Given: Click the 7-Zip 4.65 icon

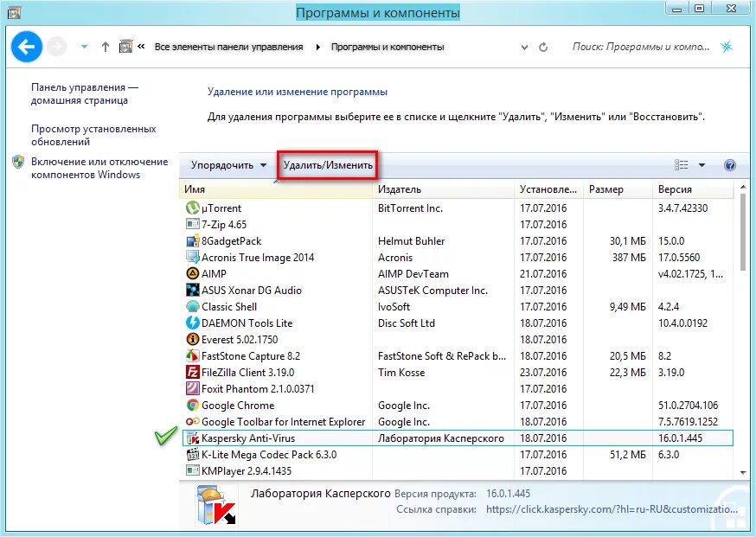Looking at the screenshot, I should click(x=192, y=224).
